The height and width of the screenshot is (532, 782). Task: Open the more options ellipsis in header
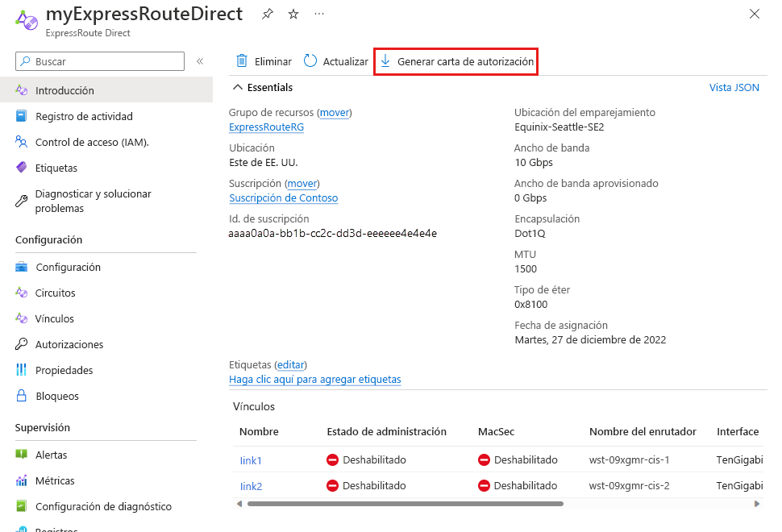319,14
